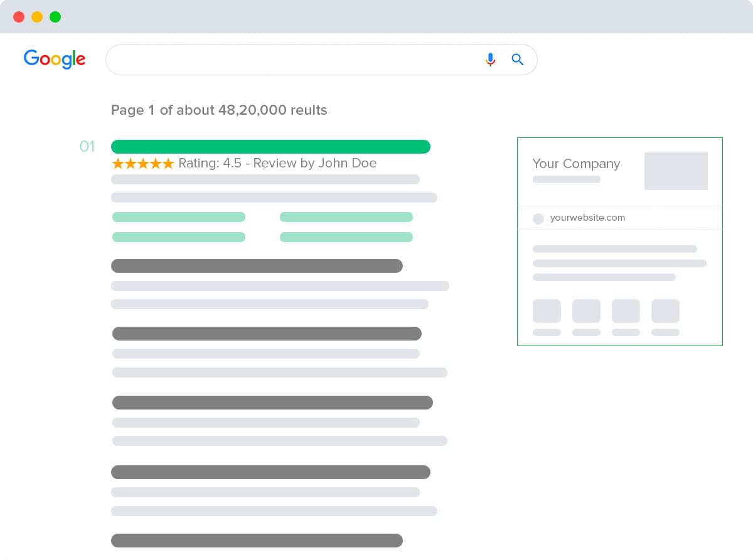Open the green top-ranked result title
Screen dimensions: 753x560
point(270,147)
